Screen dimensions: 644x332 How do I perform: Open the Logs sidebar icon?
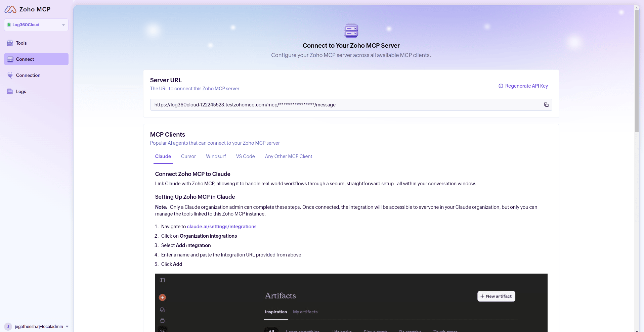click(10, 91)
